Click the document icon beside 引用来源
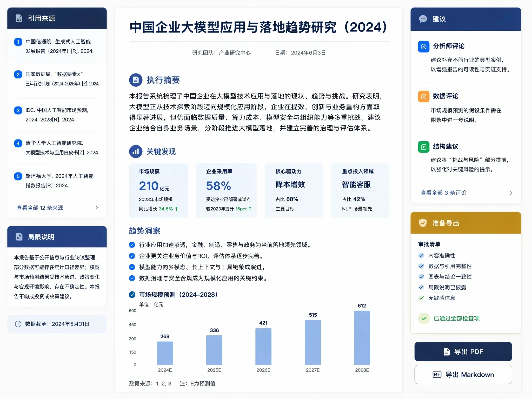The height and width of the screenshot is (399, 532). [19, 18]
